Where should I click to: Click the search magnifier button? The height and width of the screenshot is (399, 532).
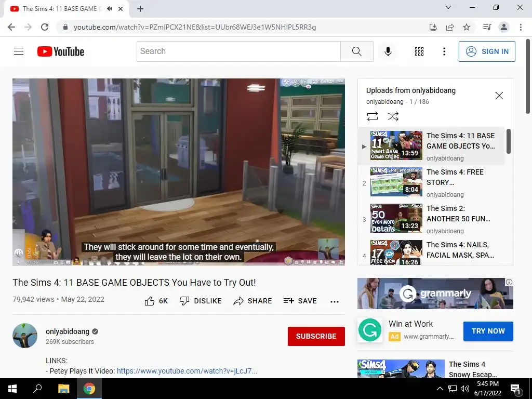pyautogui.click(x=356, y=51)
